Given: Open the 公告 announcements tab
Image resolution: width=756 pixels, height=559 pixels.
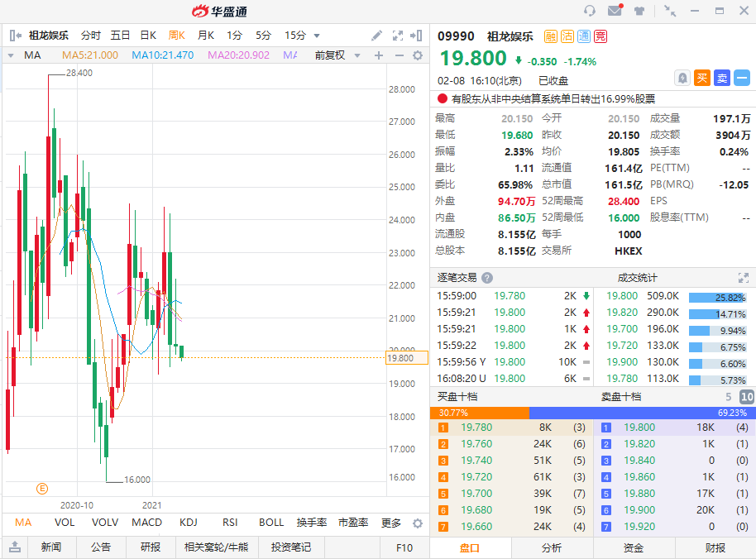Looking at the screenshot, I should (x=101, y=547).
